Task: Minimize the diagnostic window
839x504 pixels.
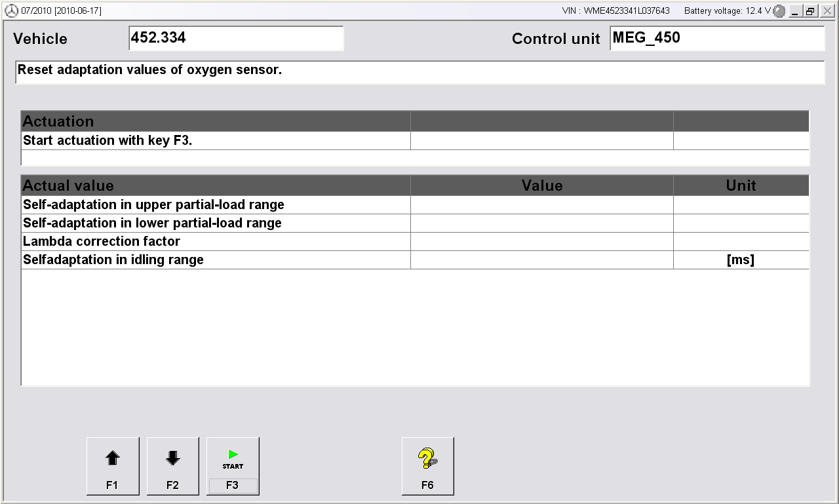Action: (x=796, y=11)
